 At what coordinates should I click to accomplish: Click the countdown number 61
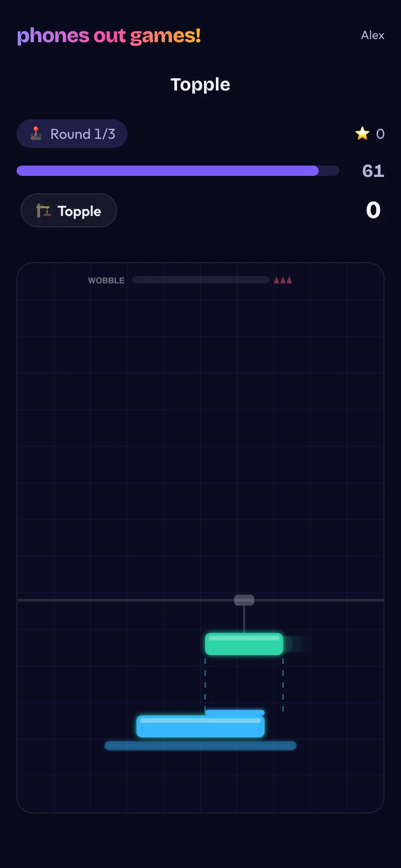373,171
